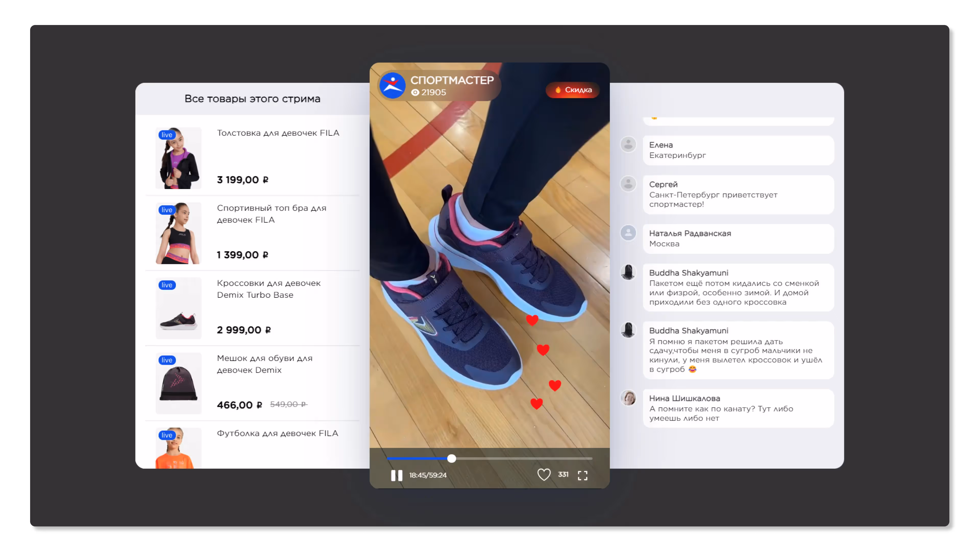The height and width of the screenshot is (551, 980).
Task: Open Наталья Радванская's avatar in chat
Action: (628, 233)
